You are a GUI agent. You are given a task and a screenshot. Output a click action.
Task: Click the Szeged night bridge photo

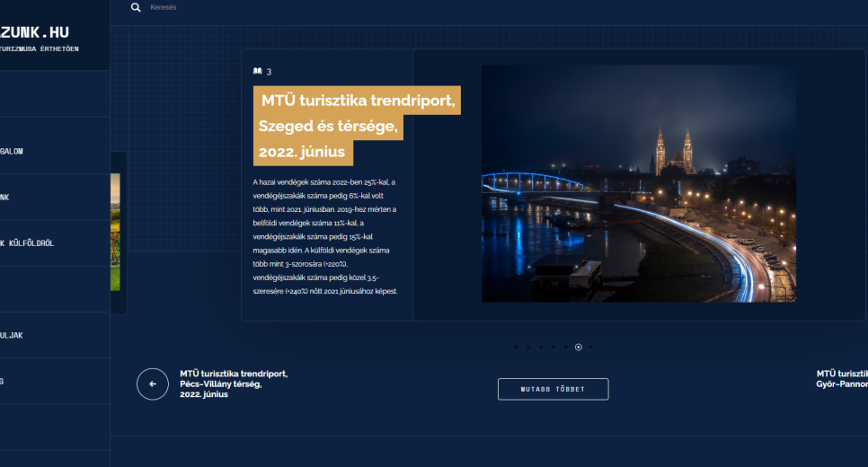click(x=638, y=183)
